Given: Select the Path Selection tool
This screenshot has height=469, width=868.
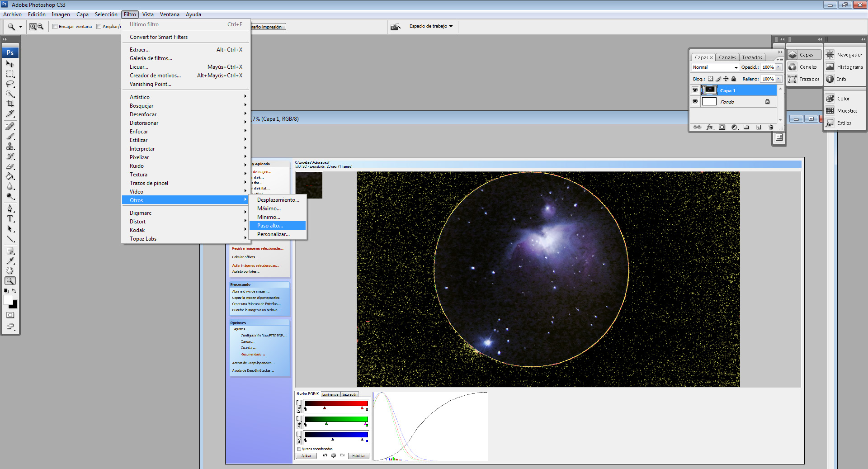Looking at the screenshot, I should pyautogui.click(x=10, y=228).
